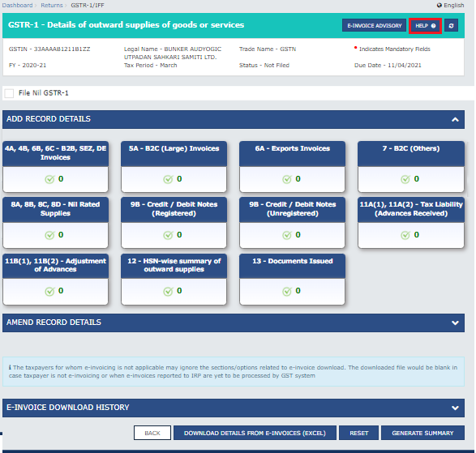This screenshot has width=476, height=453.
Task: Click green checkmark in 7 B2C Others tile
Action: point(405,179)
